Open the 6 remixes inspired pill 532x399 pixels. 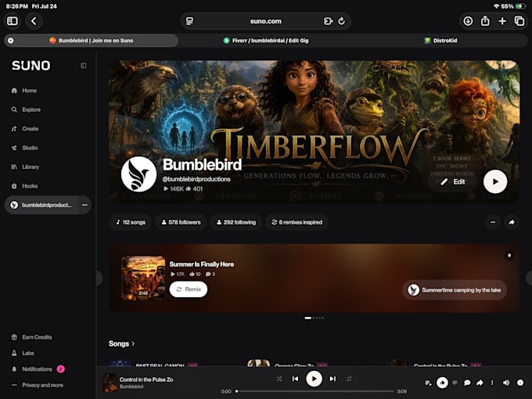coord(297,222)
